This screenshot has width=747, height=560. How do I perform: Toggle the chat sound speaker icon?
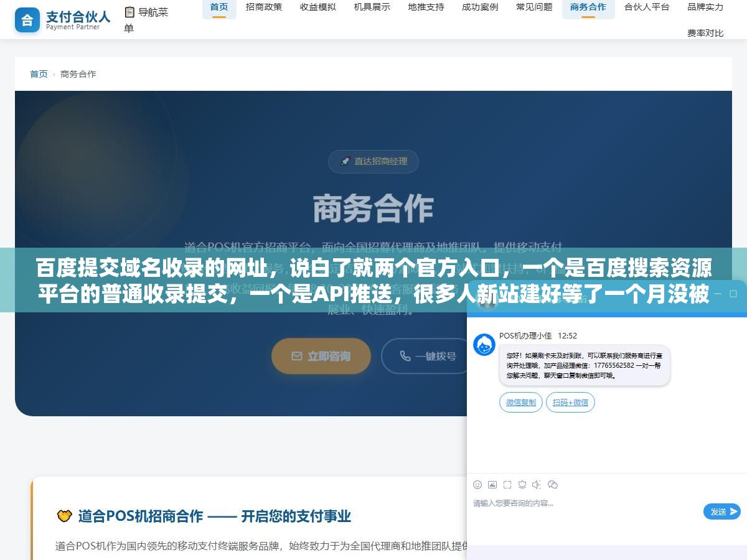537,485
